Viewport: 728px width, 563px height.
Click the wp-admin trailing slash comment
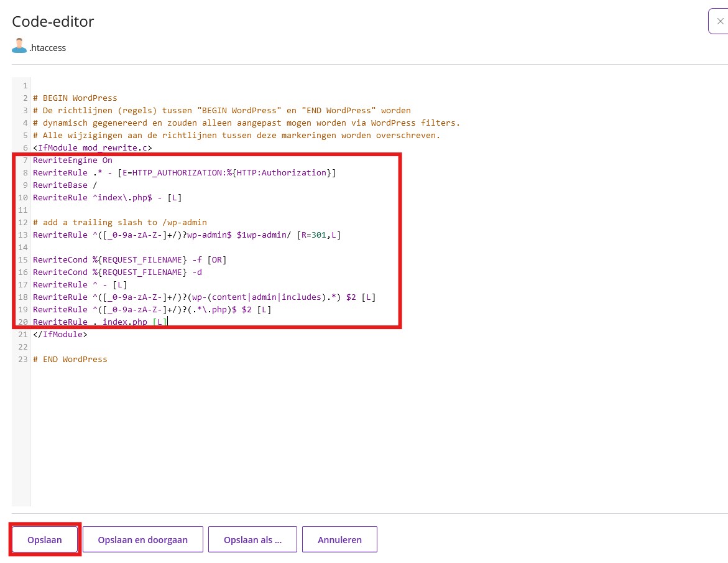point(120,222)
